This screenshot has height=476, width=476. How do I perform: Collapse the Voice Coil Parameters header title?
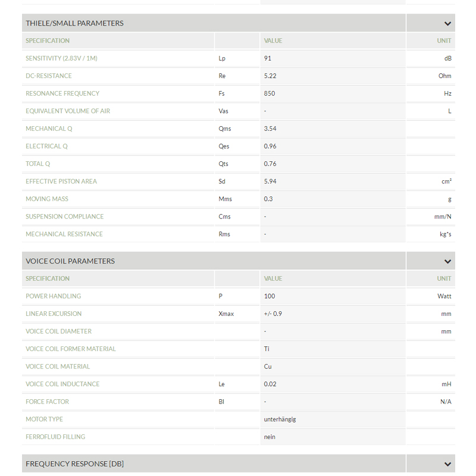[x=70, y=261]
